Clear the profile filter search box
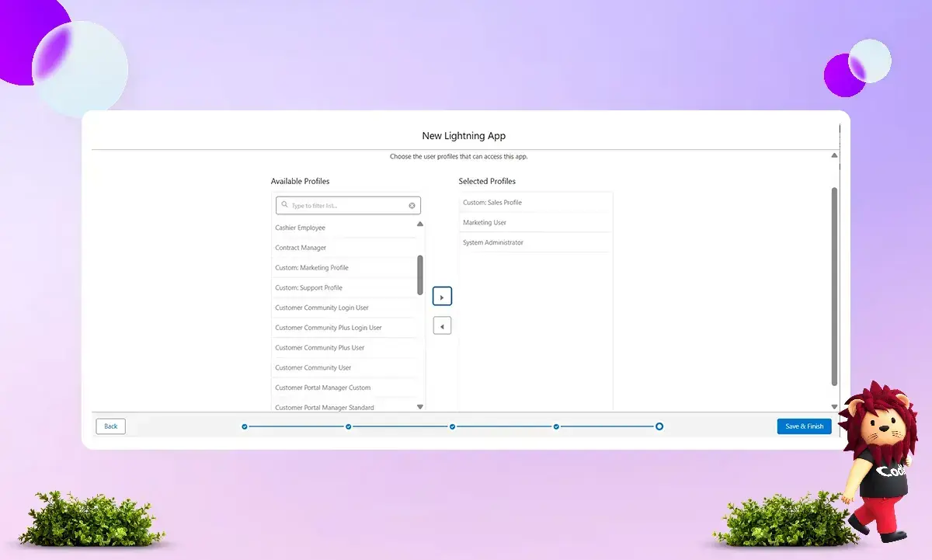Viewport: 932px width, 560px height. pyautogui.click(x=412, y=206)
